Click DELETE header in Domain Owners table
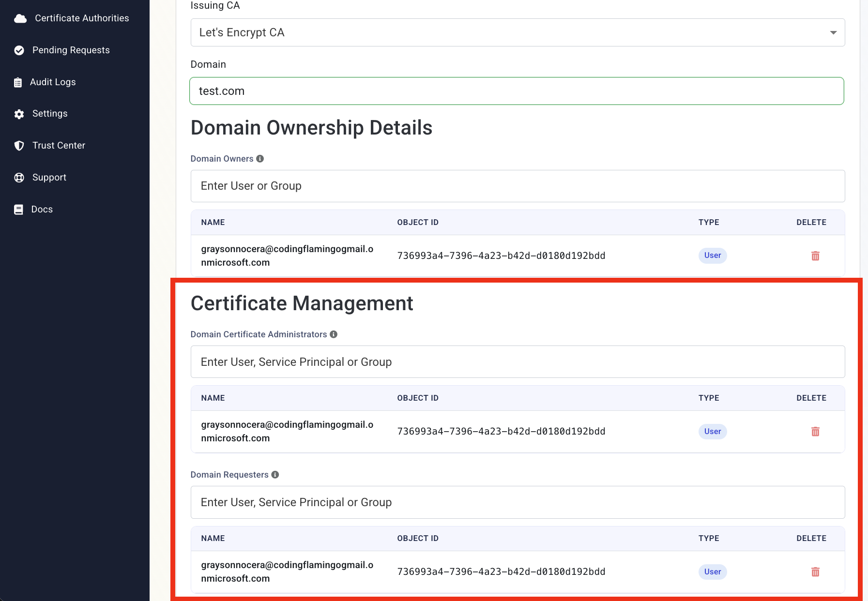This screenshot has width=868, height=601. (811, 223)
